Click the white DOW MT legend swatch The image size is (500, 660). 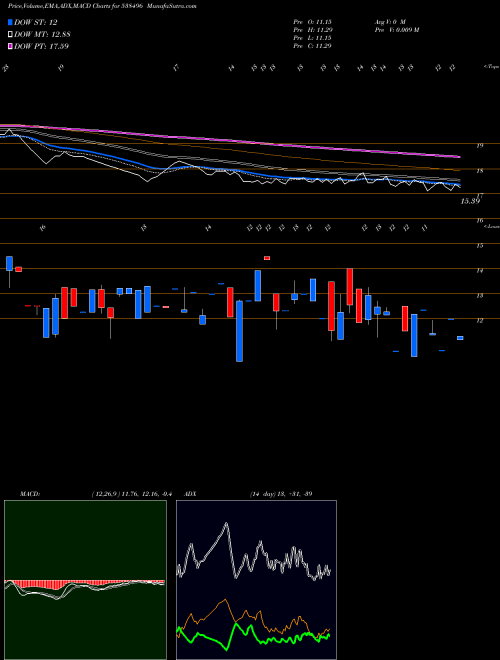point(11,34)
